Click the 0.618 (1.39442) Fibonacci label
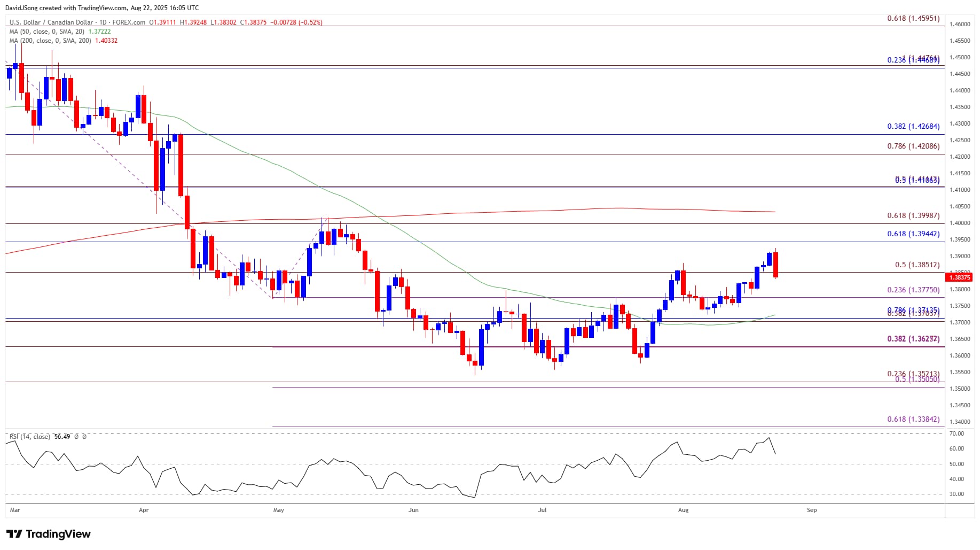980x550 pixels. pos(913,234)
